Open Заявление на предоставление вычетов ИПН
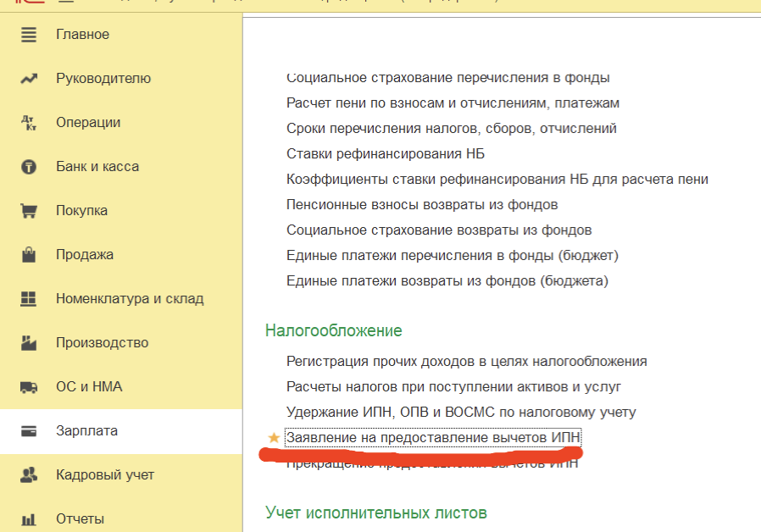The width and height of the screenshot is (761, 532). click(434, 438)
